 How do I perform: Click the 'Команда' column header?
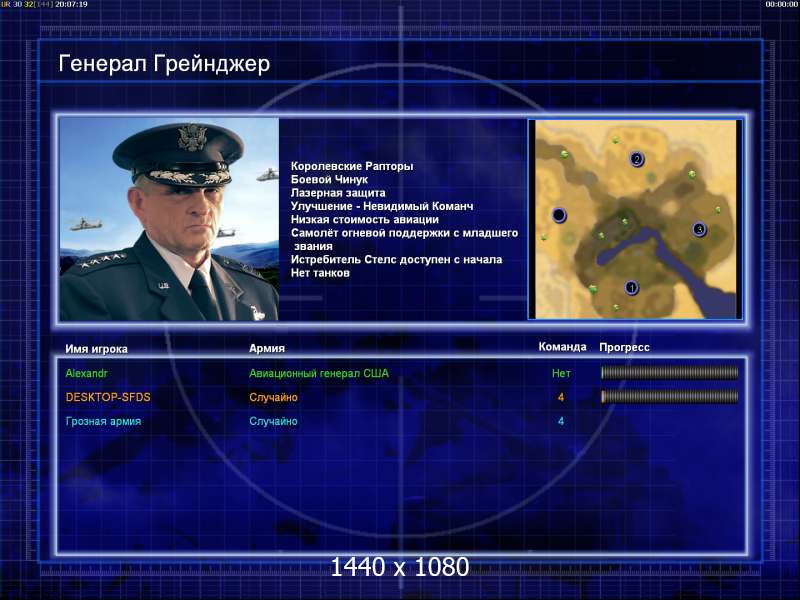(x=563, y=347)
